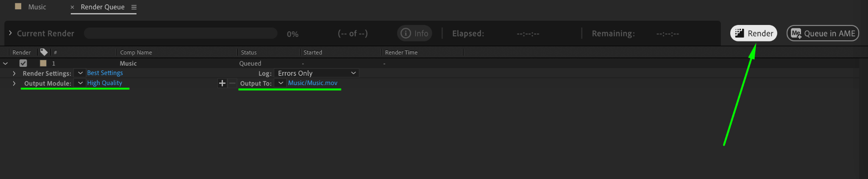Click the label tag column icon
868x179 pixels.
[x=44, y=52]
